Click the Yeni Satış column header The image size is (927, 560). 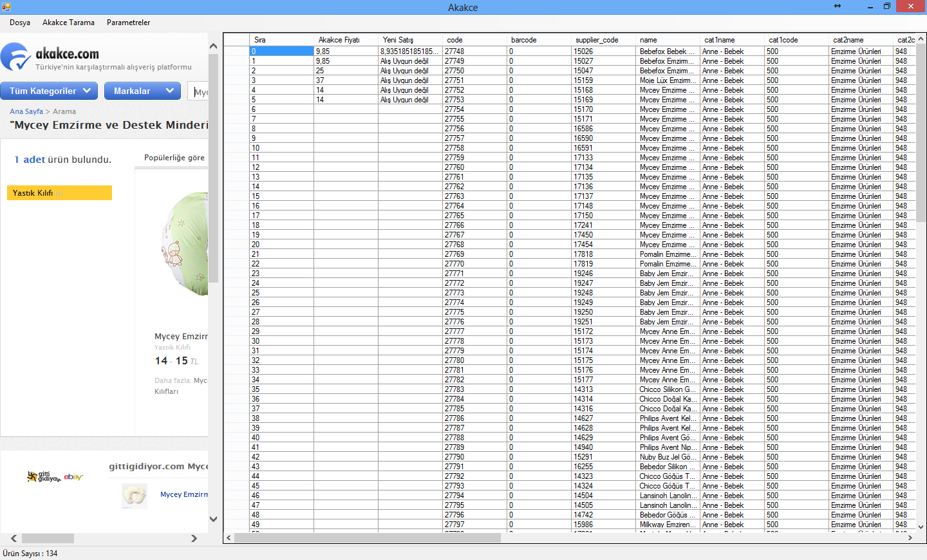tap(411, 40)
